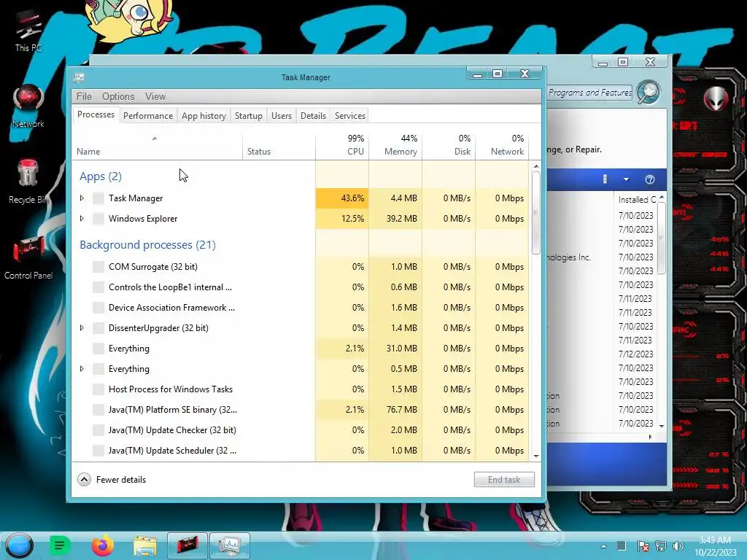Open This PC desktop icon
This screenshot has width=747, height=560.
[28, 29]
